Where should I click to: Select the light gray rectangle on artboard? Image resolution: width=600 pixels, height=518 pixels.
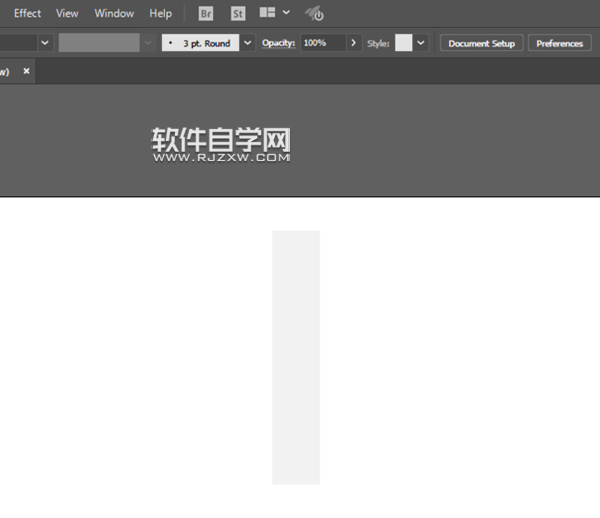pyautogui.click(x=296, y=357)
